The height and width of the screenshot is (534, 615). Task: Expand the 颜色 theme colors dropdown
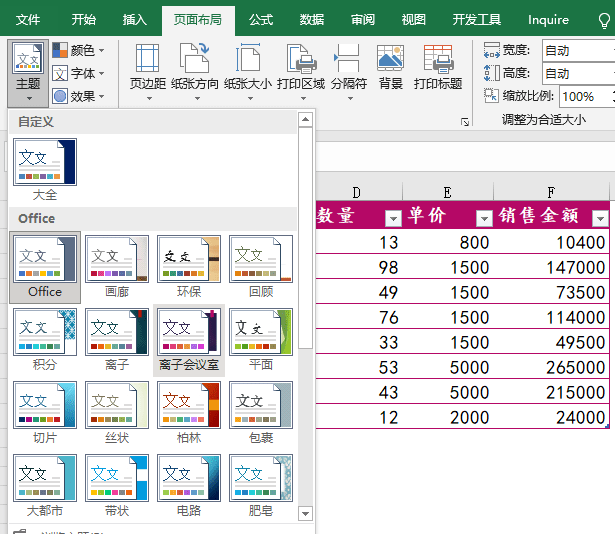tap(78, 50)
